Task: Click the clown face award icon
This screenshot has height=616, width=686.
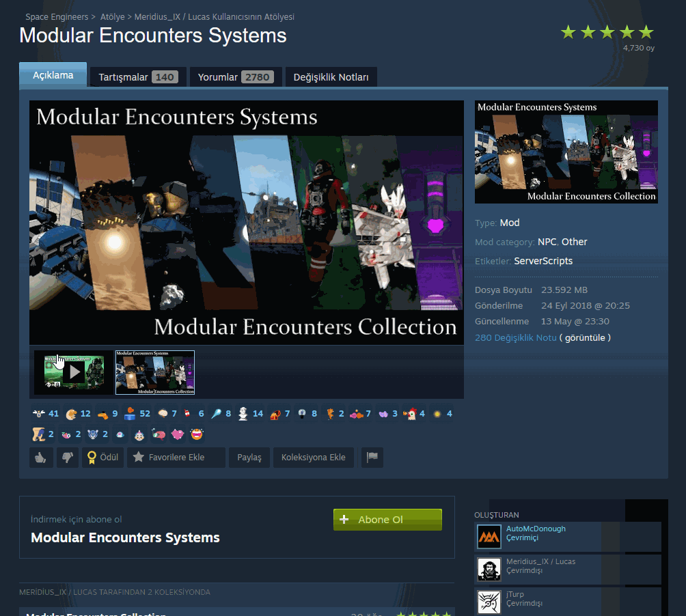Action: click(139, 434)
